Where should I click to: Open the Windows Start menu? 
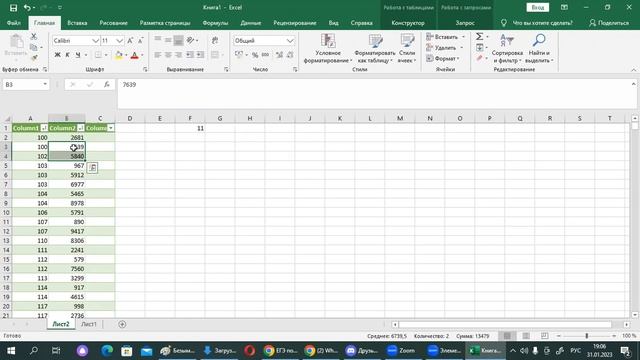[x=11, y=351]
